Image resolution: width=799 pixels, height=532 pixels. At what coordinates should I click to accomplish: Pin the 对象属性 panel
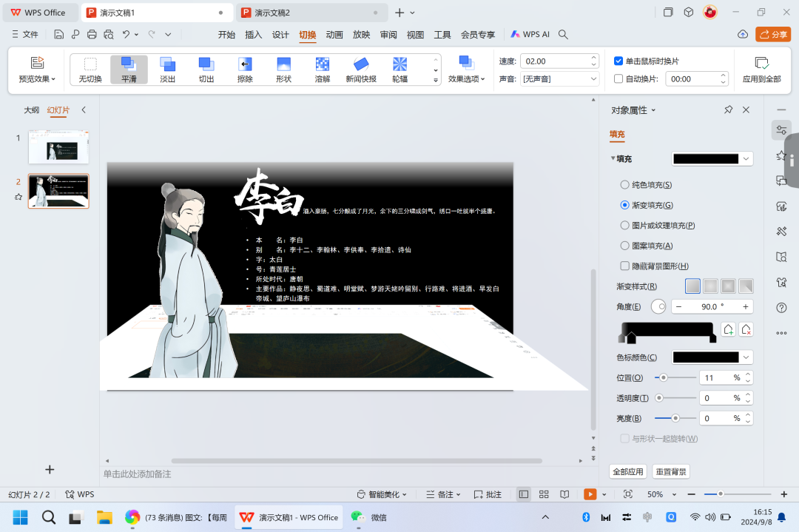click(729, 110)
